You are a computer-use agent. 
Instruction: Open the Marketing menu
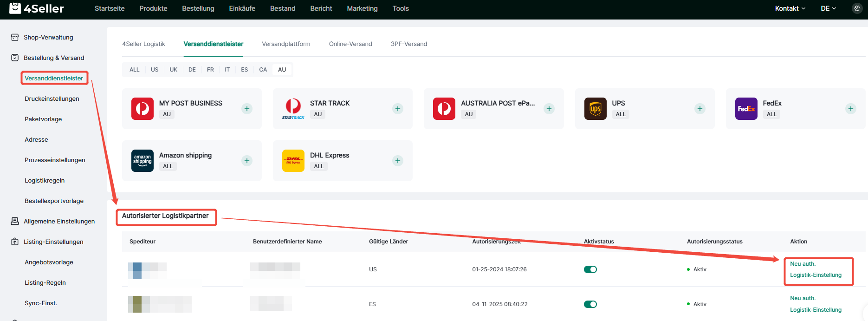click(362, 8)
